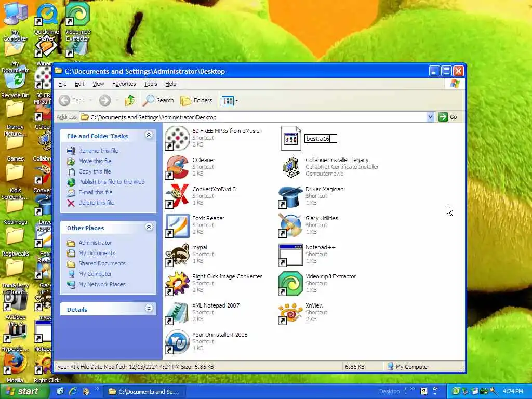Select the mypal raccoon shortcut icon

click(x=177, y=255)
